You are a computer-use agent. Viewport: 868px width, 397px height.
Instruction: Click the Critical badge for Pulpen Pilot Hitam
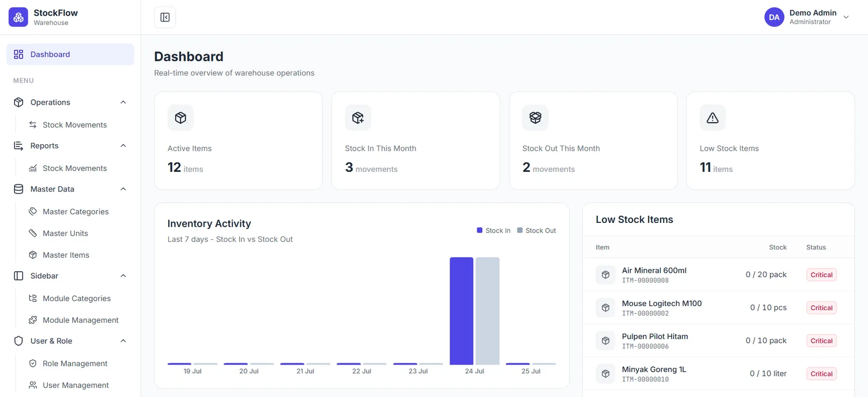821,341
